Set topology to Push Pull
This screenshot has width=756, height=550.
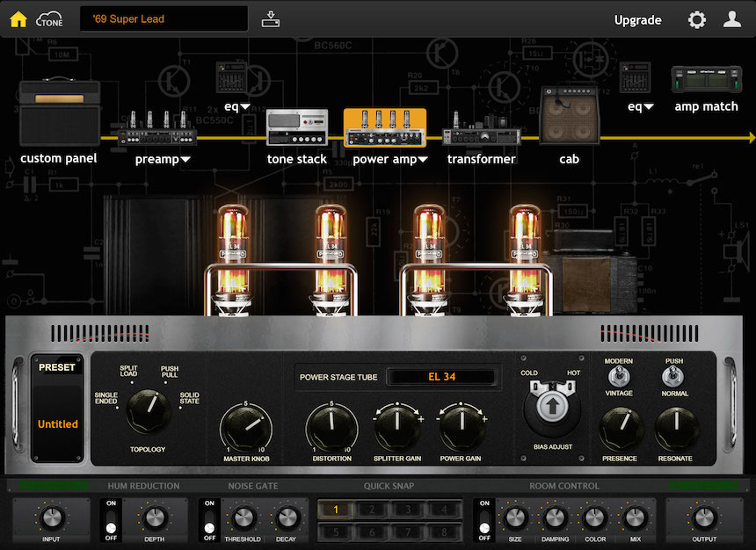[x=170, y=372]
